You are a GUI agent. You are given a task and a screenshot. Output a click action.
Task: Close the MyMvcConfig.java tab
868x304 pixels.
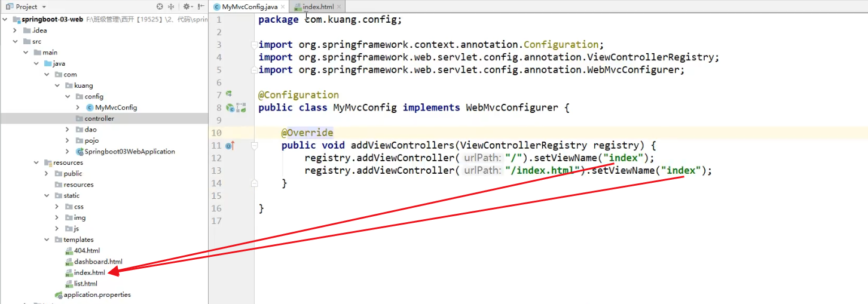tap(283, 7)
